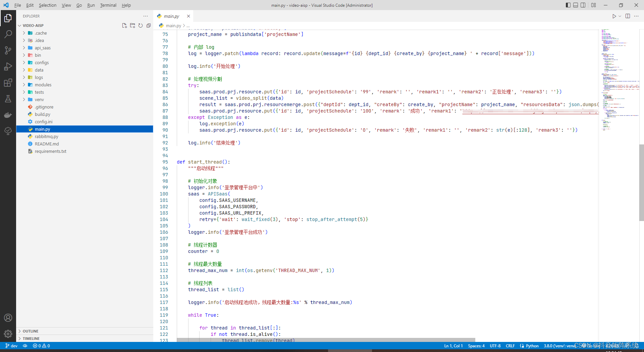This screenshot has height=352, width=644.
Task: Open build.py in explorer
Action: (85, 114)
